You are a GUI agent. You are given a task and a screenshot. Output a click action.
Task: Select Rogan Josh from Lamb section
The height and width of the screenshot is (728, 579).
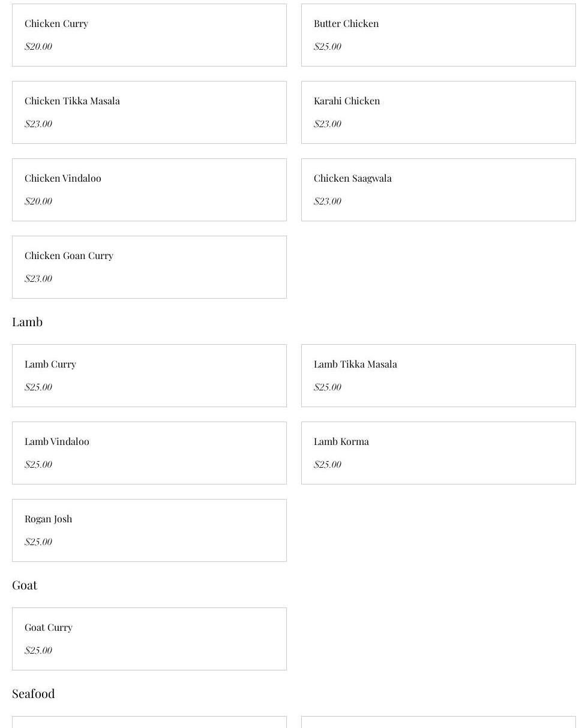click(149, 530)
